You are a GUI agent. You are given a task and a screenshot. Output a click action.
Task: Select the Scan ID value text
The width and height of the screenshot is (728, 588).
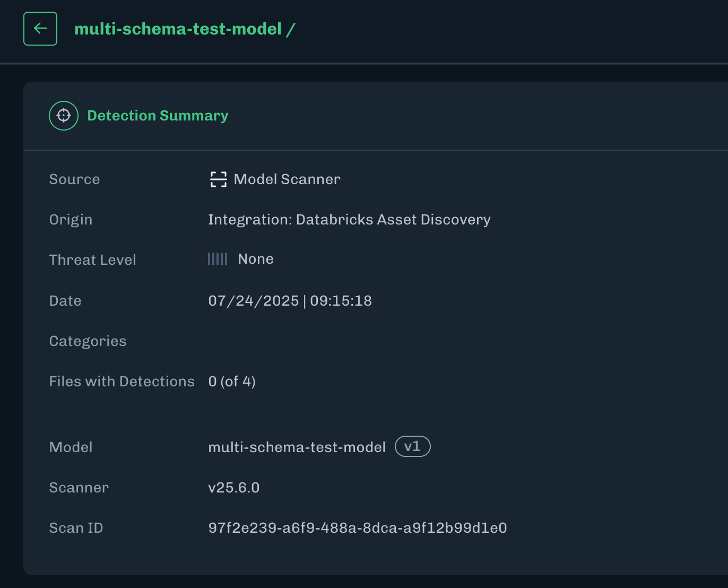[357, 528]
